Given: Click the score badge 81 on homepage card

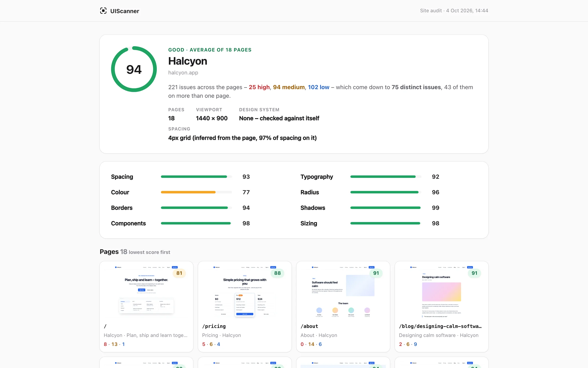Looking at the screenshot, I should click(179, 273).
